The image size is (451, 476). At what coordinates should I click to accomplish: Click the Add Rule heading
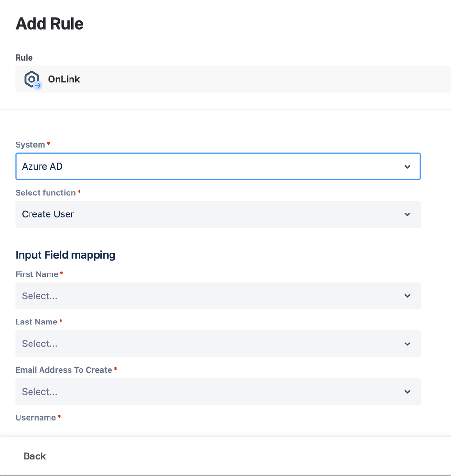click(50, 24)
